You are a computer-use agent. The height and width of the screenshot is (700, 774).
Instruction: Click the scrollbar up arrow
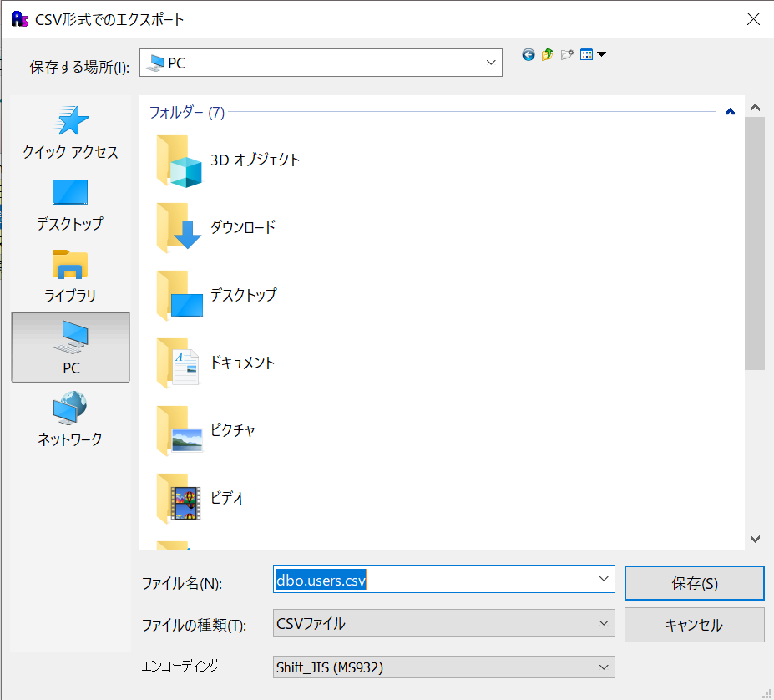755,107
